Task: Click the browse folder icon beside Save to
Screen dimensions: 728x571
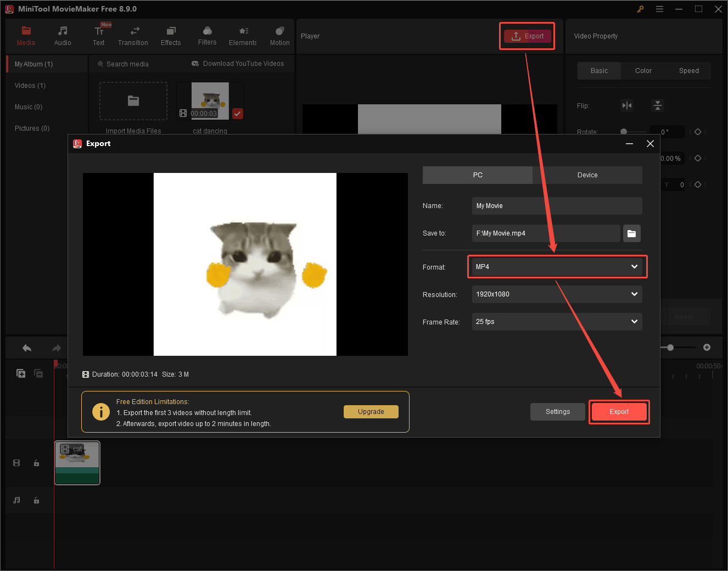Action: [x=631, y=233]
